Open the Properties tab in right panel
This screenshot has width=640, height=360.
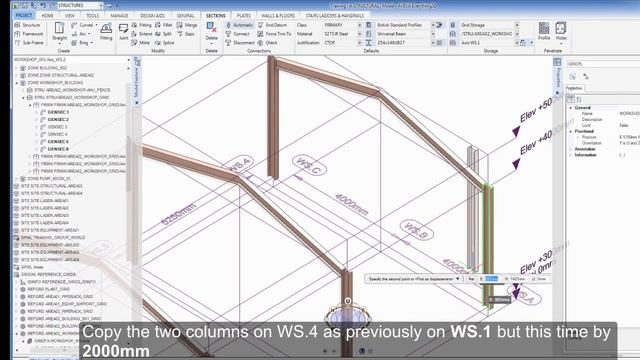[x=574, y=88]
